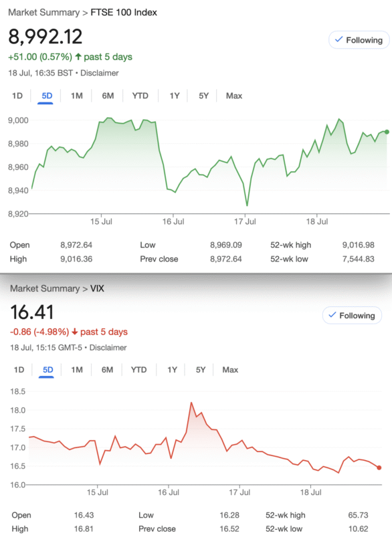The image size is (392, 535).
Task: Click the +51.00 (0.57%) change text
Action: pyautogui.click(x=40, y=57)
